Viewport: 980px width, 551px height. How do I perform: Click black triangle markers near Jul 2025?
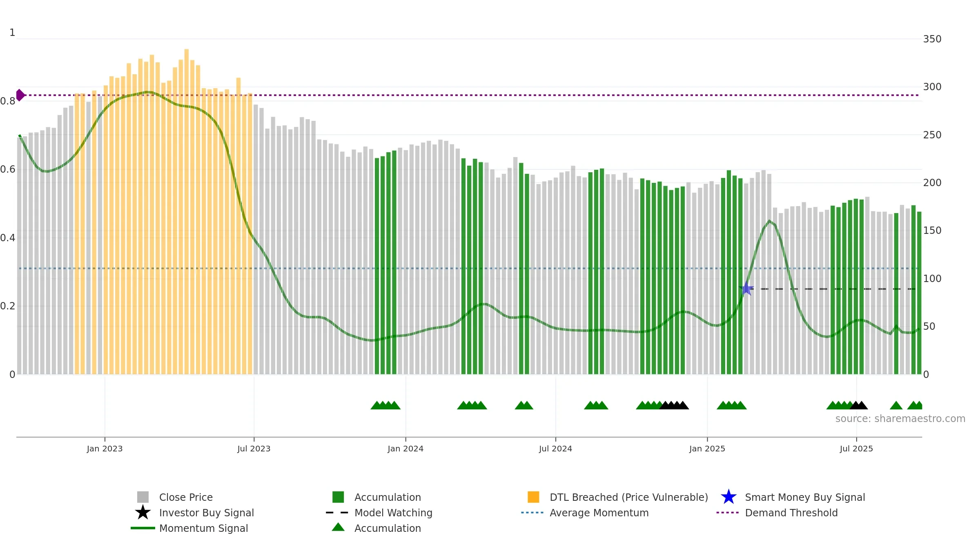(x=859, y=405)
